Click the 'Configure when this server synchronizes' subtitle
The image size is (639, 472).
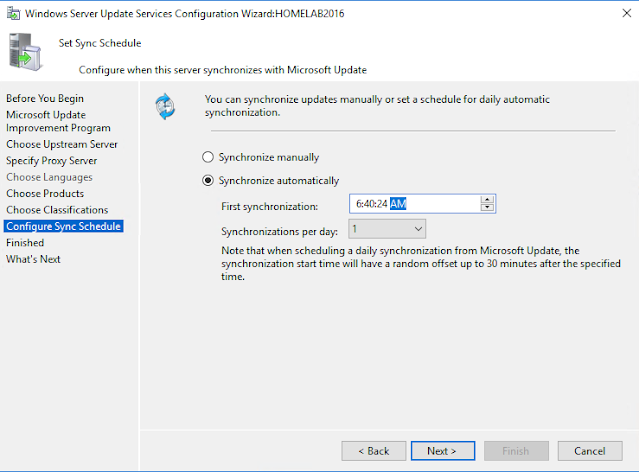223,70
